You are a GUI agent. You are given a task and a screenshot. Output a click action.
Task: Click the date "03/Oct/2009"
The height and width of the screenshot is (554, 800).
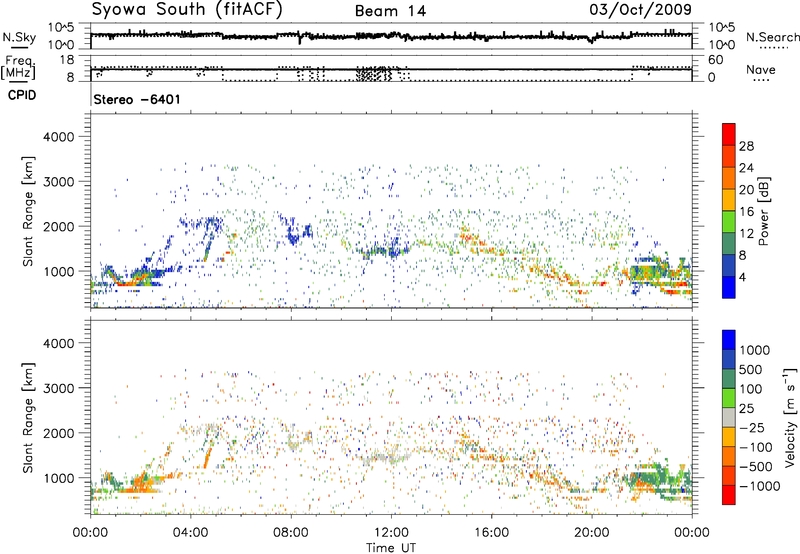[x=641, y=9]
